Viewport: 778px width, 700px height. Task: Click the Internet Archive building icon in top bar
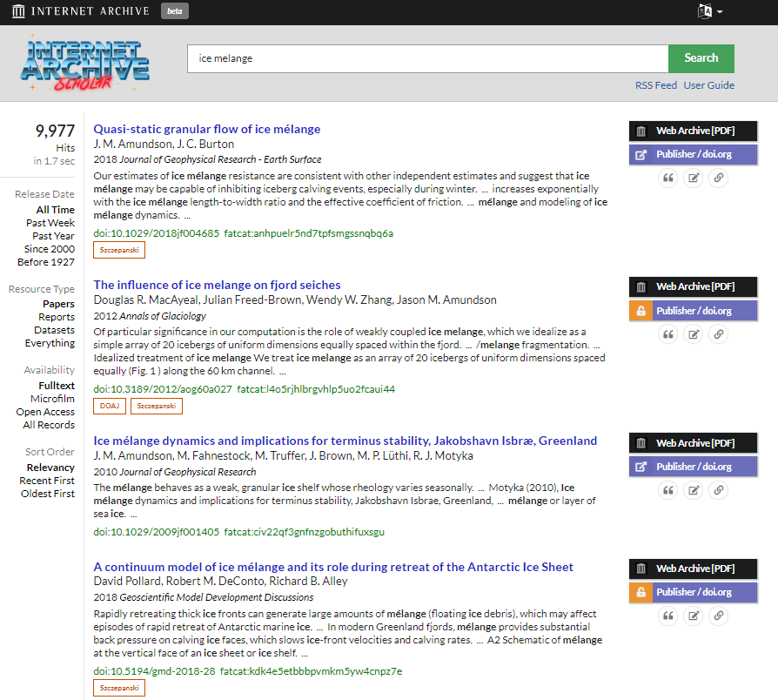point(18,11)
